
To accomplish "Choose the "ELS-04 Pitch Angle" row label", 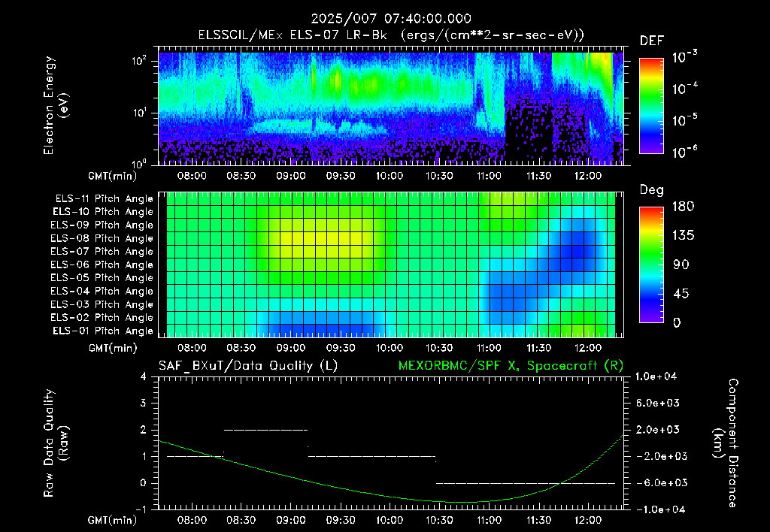I will (x=102, y=292).
